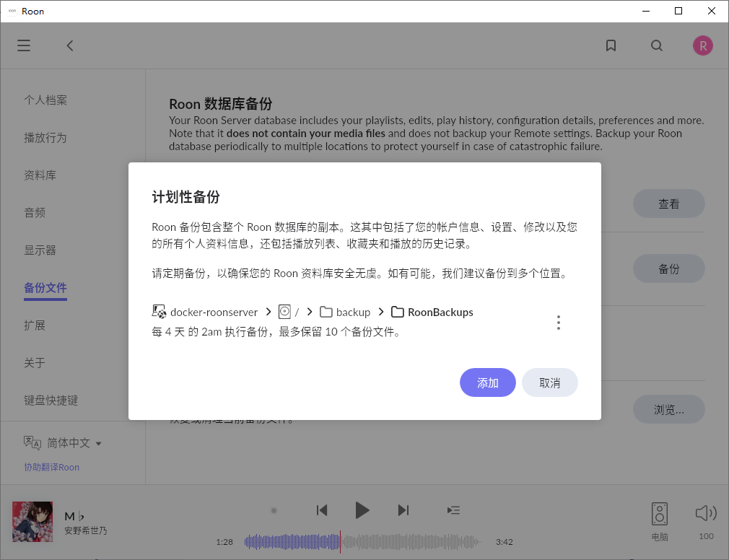Click the disk root icon in path
This screenshot has height=560, width=729.
284,312
